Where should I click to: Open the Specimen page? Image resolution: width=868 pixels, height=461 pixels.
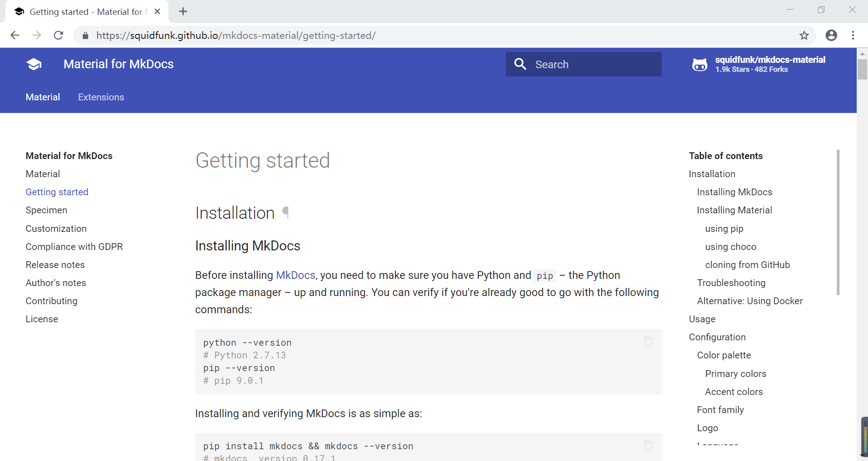pyautogui.click(x=47, y=210)
